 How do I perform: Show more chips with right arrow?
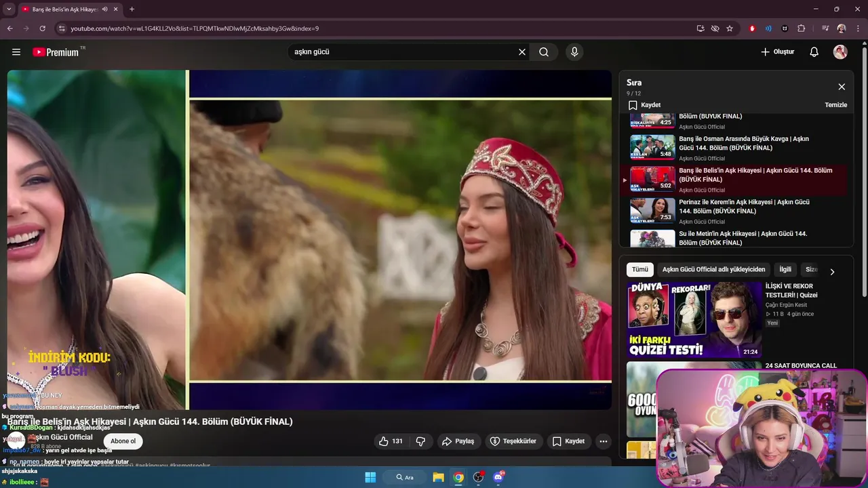coord(832,271)
